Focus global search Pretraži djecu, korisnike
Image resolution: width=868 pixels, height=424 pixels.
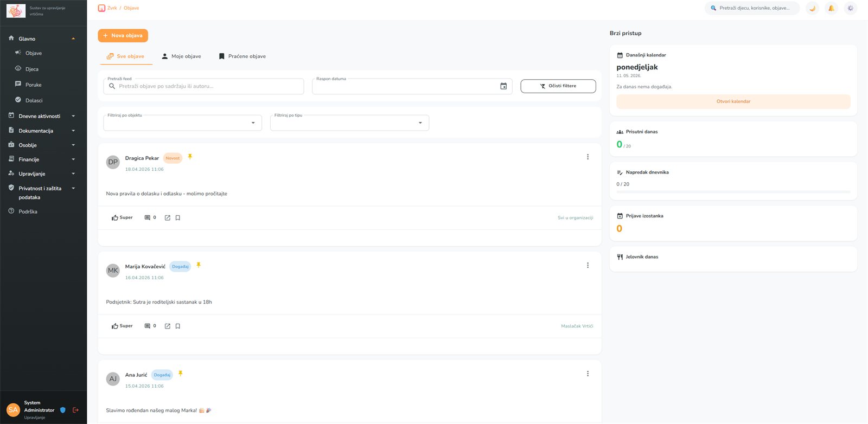click(x=752, y=8)
